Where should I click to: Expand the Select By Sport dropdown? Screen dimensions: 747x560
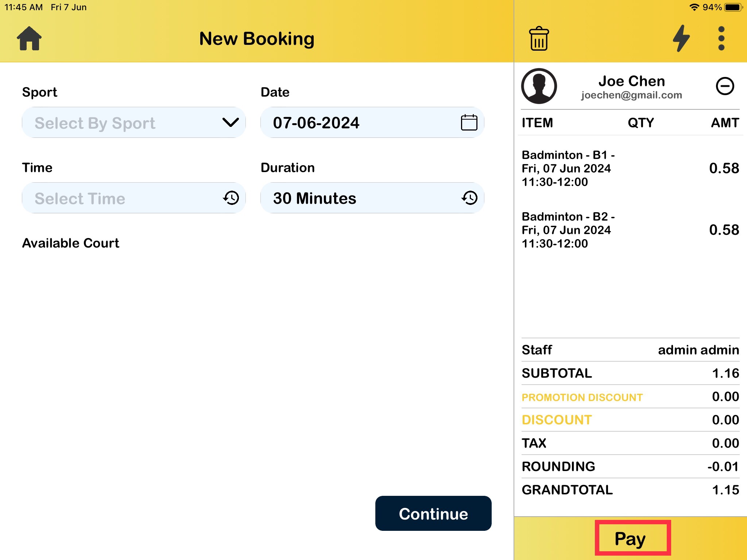click(133, 122)
